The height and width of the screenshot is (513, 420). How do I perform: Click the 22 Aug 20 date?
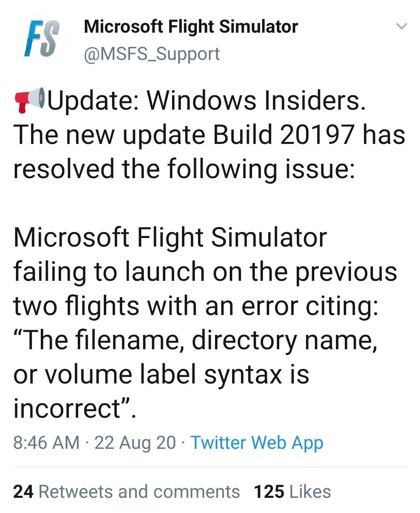[x=135, y=443]
